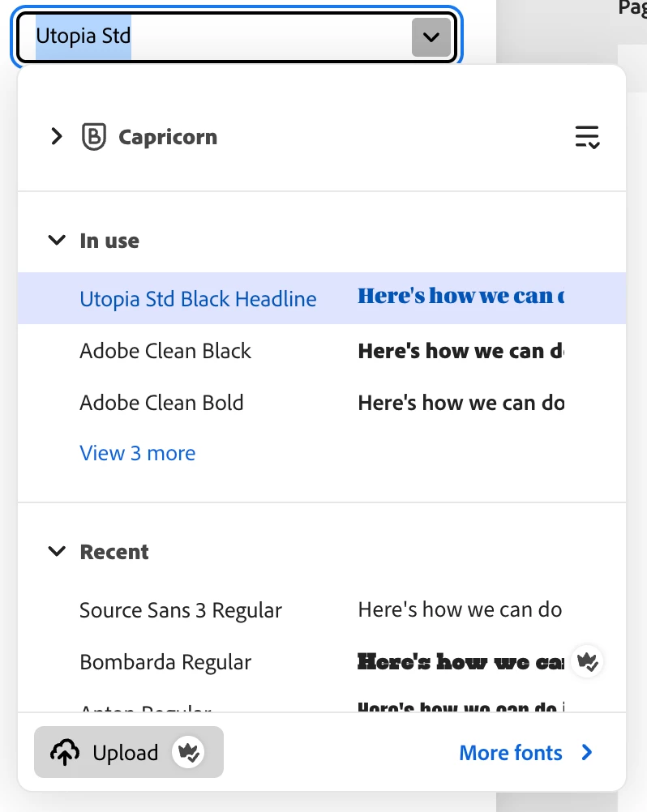
Task: Click Adobe Clean Black preview text
Action: click(461, 351)
